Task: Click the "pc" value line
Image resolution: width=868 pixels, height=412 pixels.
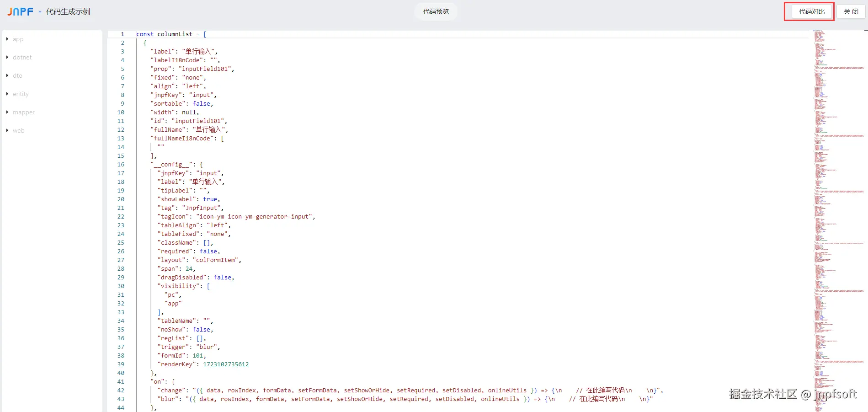Action: click(x=173, y=295)
